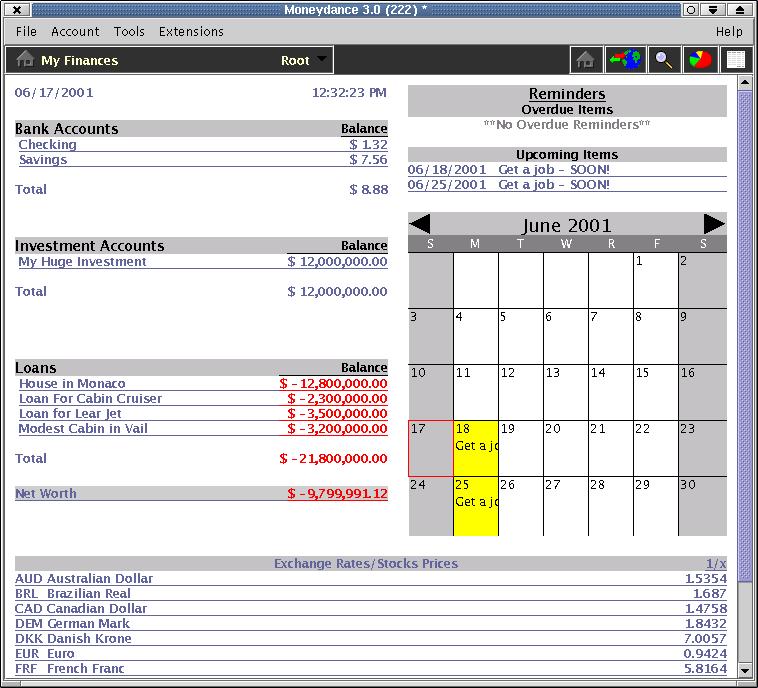The image size is (758, 688).
Task: Open the pie chart graphs icon
Action: click(x=700, y=60)
